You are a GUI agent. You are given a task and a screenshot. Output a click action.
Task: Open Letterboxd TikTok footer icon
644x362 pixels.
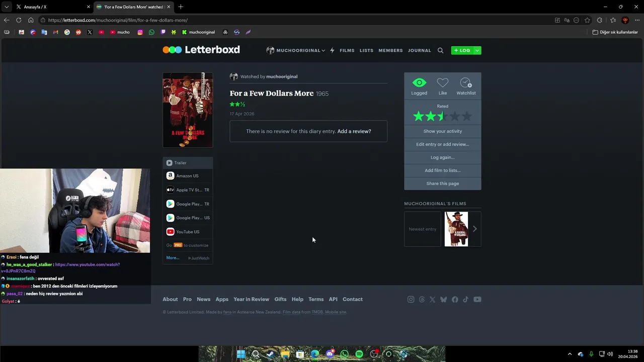point(465,299)
